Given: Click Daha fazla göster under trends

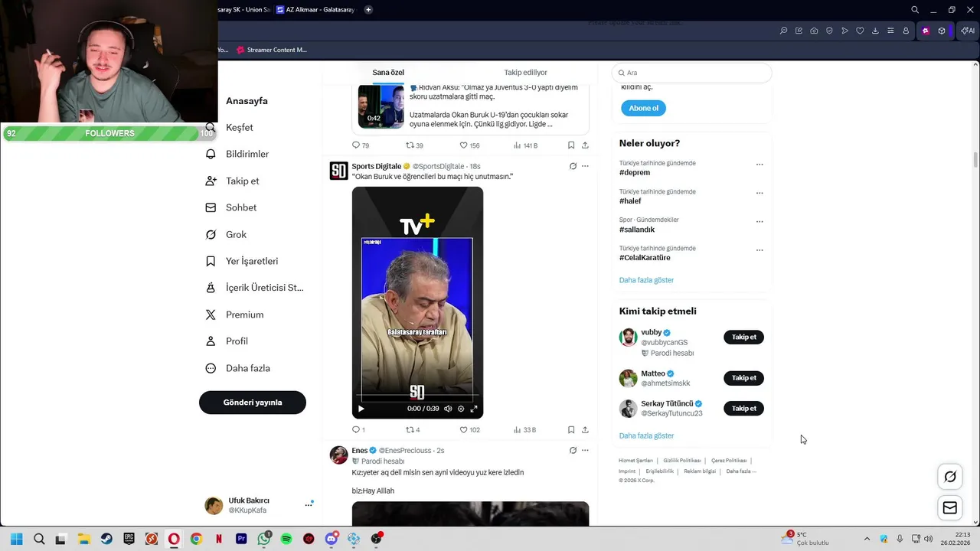Looking at the screenshot, I should click(646, 280).
